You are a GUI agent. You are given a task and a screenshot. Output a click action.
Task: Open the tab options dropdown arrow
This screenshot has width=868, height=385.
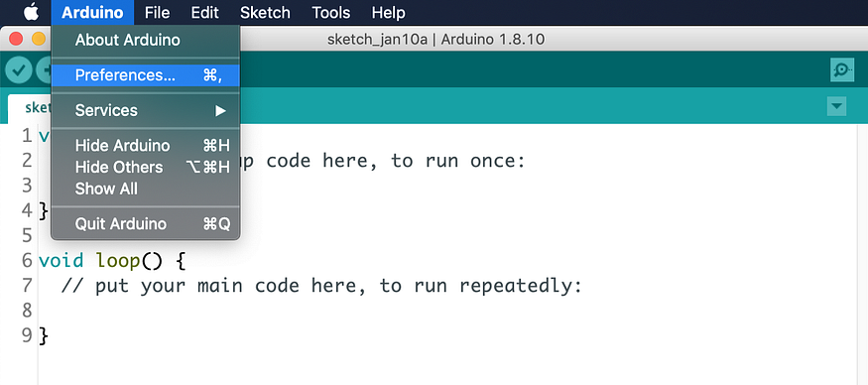pos(836,106)
